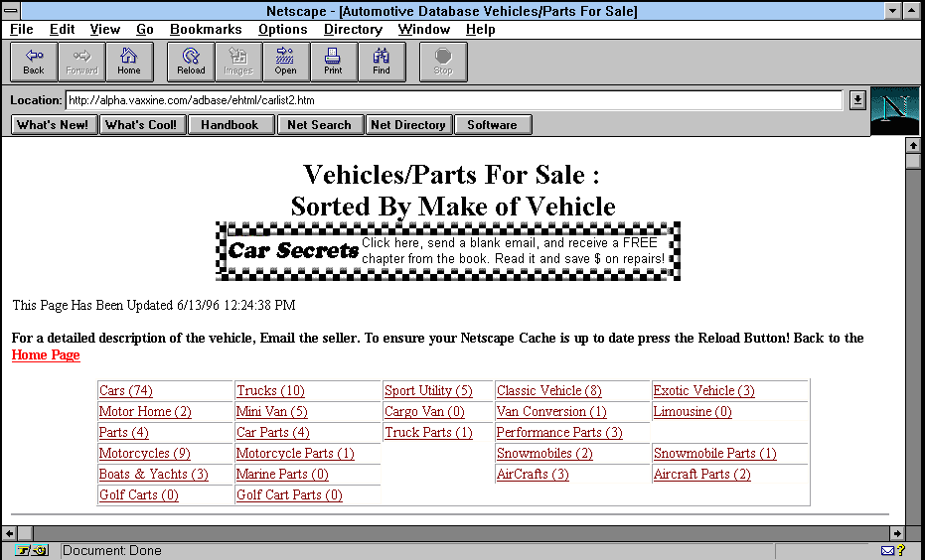The width and height of the screenshot is (925, 560).
Task: Click the Back toolbar icon
Action: click(34, 62)
